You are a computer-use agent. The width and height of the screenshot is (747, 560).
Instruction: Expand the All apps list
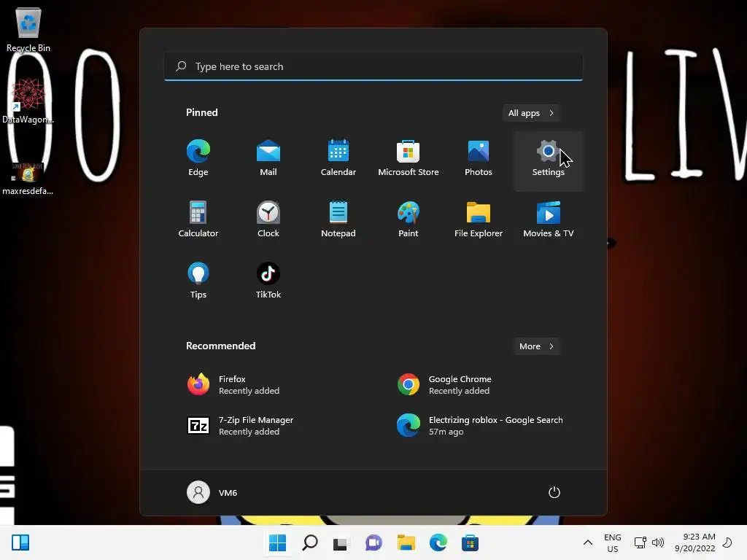[x=531, y=113]
